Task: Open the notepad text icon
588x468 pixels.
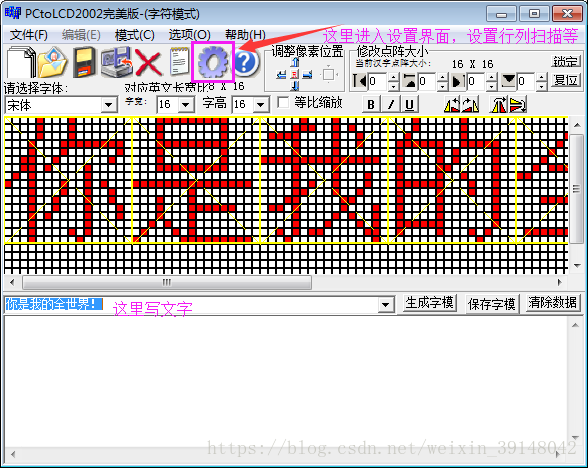Action: click(x=179, y=62)
